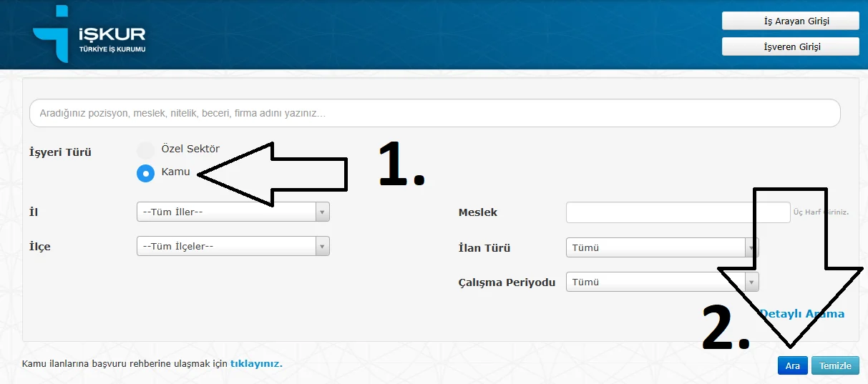Open the Detaylı Arama link
The width and height of the screenshot is (868, 384).
pyautogui.click(x=801, y=314)
